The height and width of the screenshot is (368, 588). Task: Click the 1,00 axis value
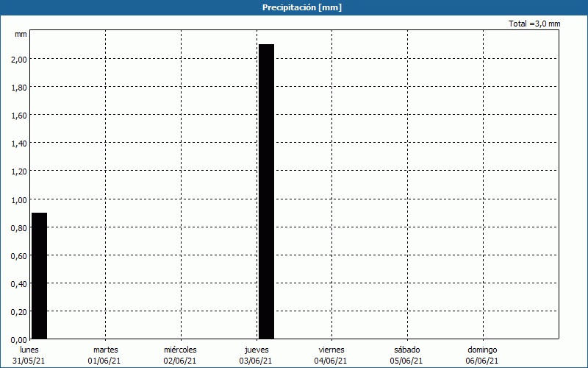click(19, 199)
